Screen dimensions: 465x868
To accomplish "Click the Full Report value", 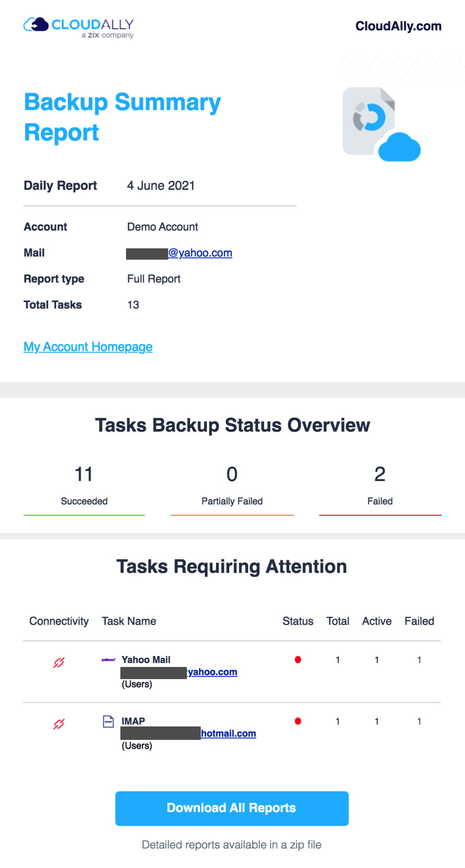I will pos(154,279).
